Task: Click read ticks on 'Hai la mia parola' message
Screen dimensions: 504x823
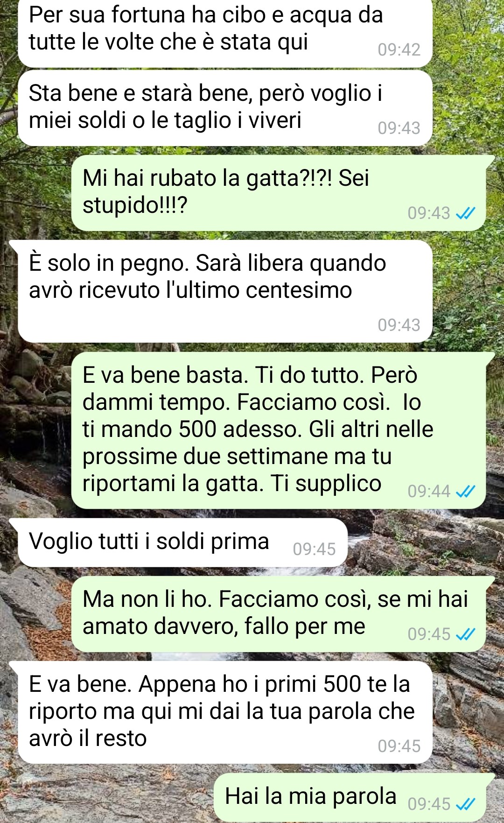Action: tap(465, 804)
